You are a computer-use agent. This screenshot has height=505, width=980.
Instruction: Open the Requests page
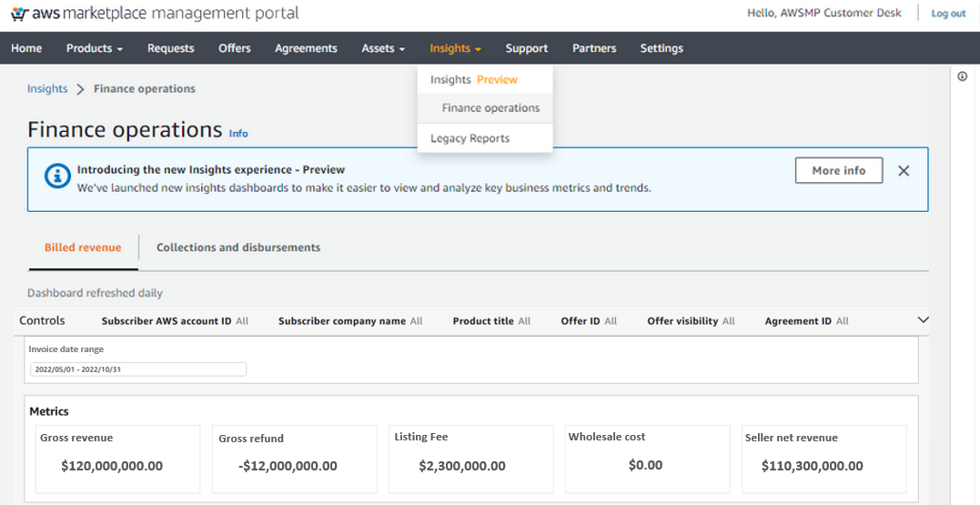171,48
